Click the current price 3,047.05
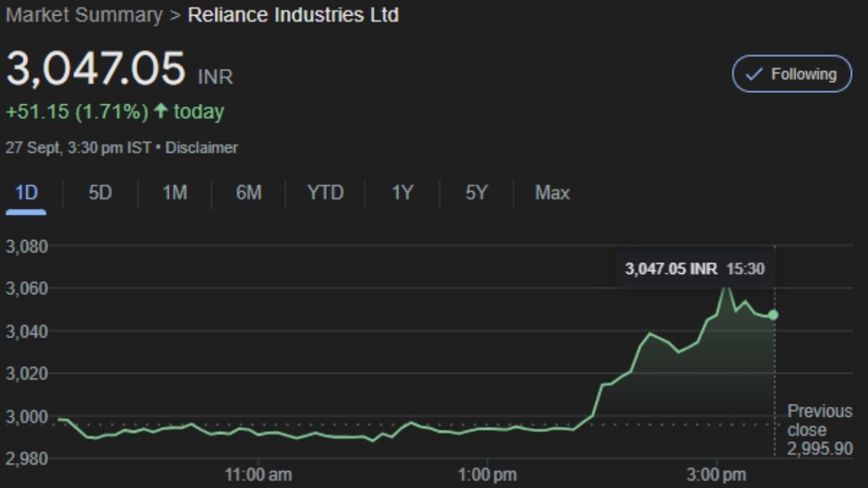This screenshot has width=868, height=488. coord(96,68)
